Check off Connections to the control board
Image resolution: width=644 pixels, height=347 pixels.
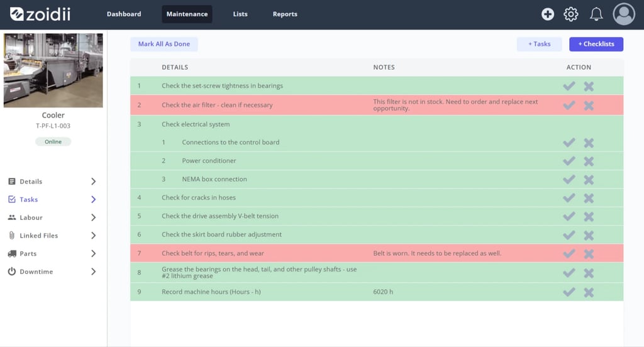569,143
